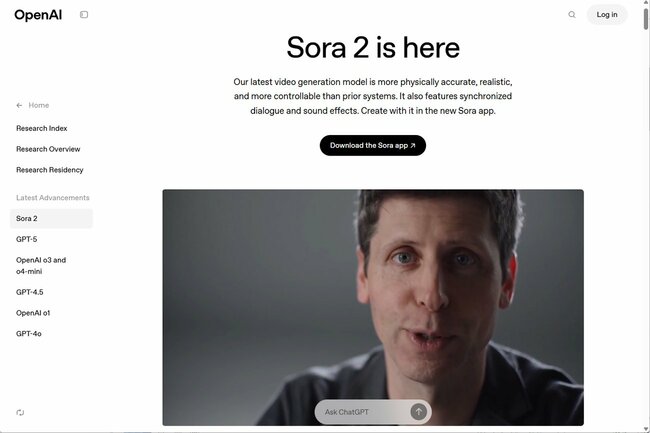The height and width of the screenshot is (433, 650).
Task: Click the refresh icon at sidebar bottom
Action: [20, 412]
